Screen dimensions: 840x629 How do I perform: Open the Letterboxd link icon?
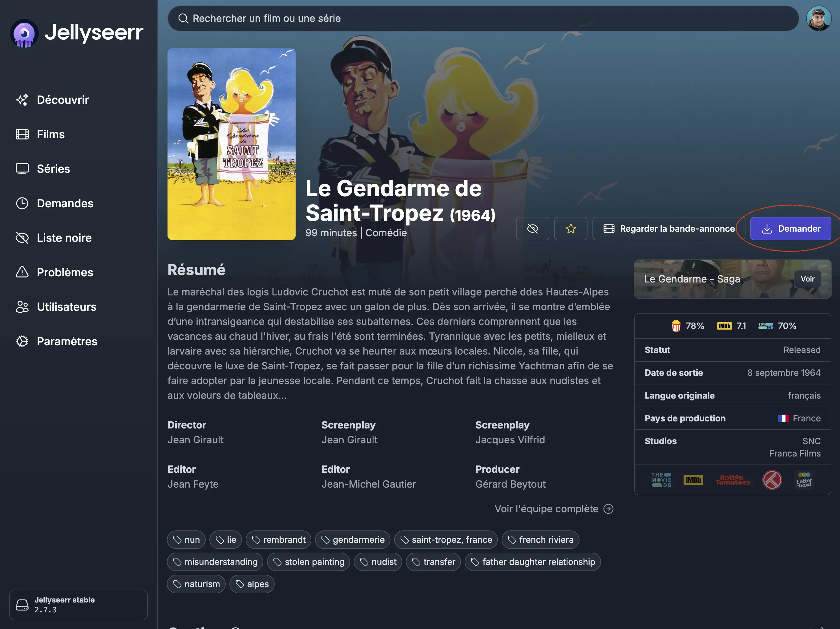tap(804, 480)
